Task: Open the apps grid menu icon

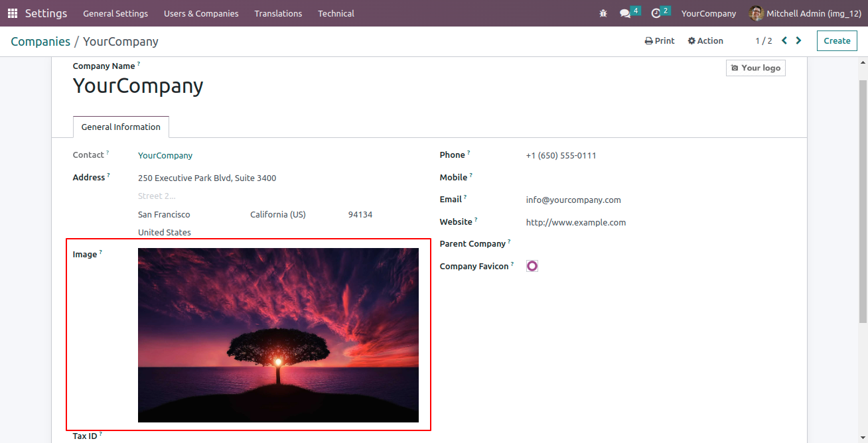Action: (13, 13)
